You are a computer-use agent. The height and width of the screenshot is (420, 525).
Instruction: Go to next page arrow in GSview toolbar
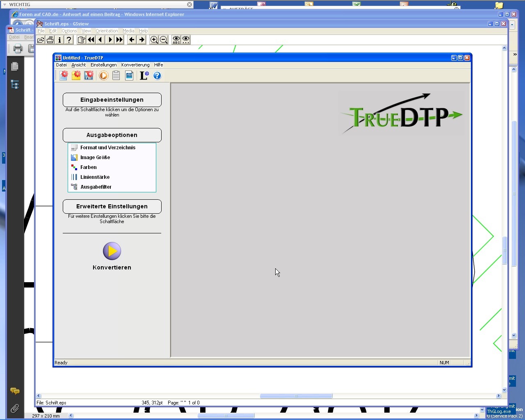(110, 40)
